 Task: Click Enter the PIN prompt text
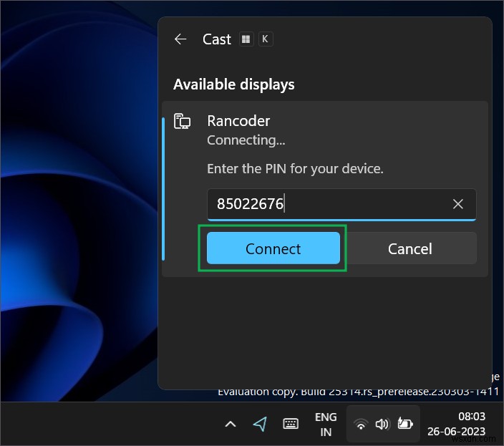(295, 169)
